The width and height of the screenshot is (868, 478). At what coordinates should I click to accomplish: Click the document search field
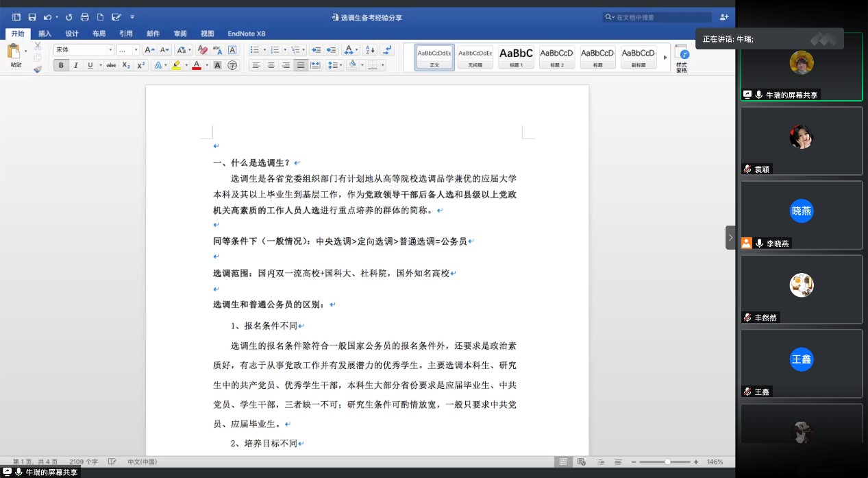tap(657, 17)
